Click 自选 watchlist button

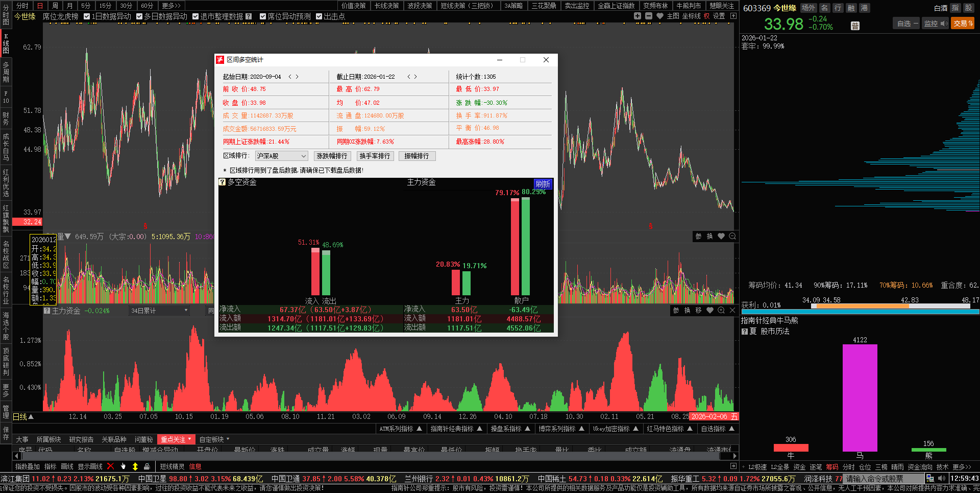pos(906,24)
